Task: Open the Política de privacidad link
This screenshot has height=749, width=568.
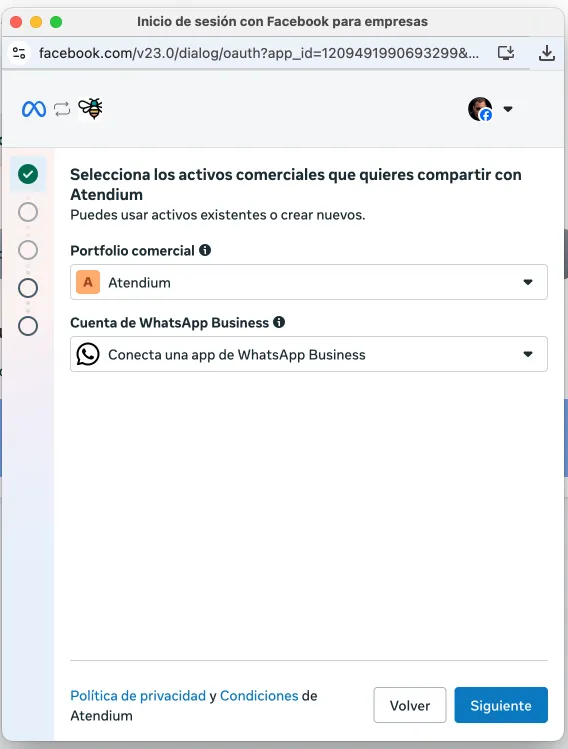Action: 138,696
